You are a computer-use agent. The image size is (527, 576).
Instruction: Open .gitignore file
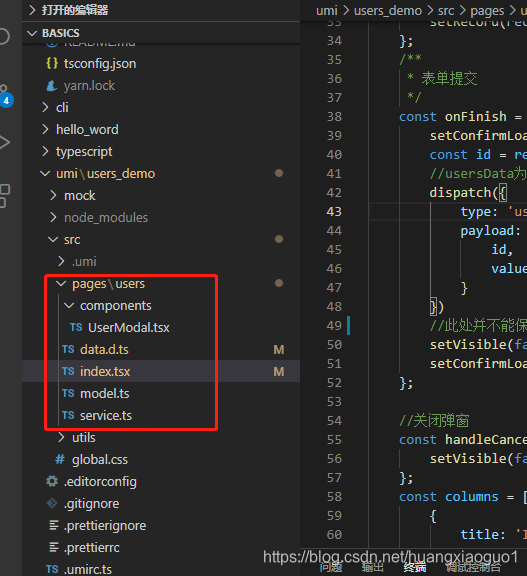pyautogui.click(x=161, y=504)
